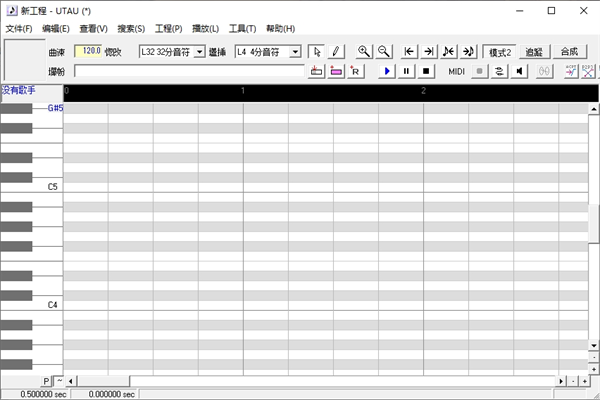The width and height of the screenshot is (600, 400).
Task: Toggle the tilde (~) button at bottom
Action: point(58,381)
